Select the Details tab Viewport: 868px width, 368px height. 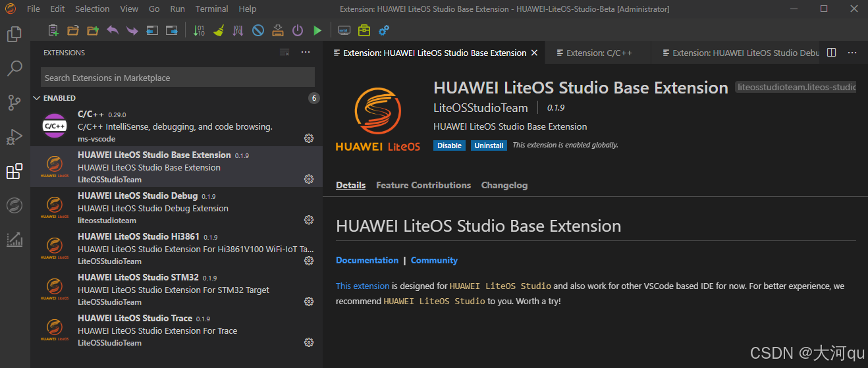click(x=350, y=185)
